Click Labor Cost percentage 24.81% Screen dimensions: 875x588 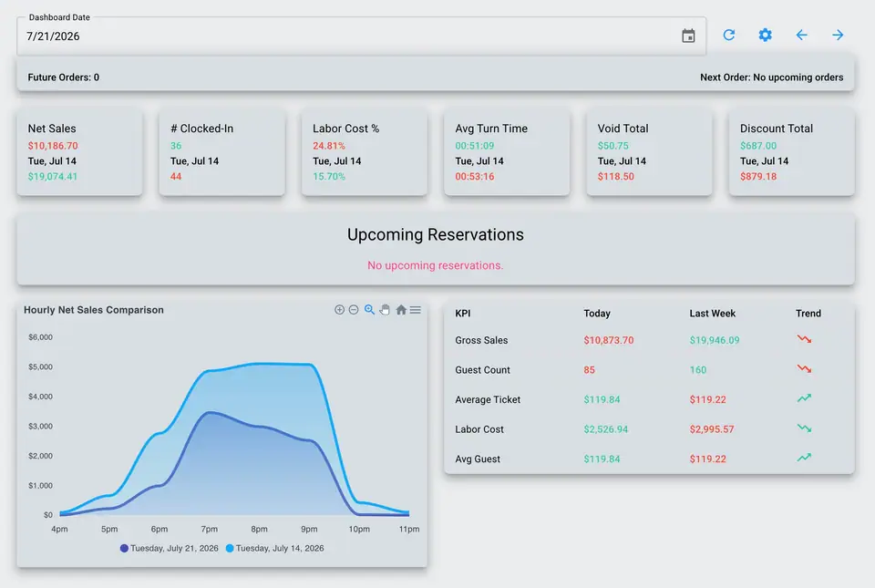(329, 146)
